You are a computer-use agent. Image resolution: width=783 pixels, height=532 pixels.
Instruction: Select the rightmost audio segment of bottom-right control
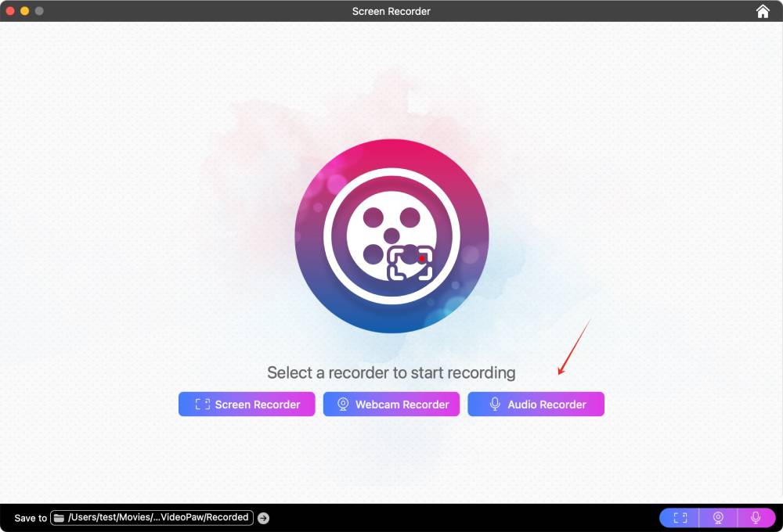coord(754,517)
